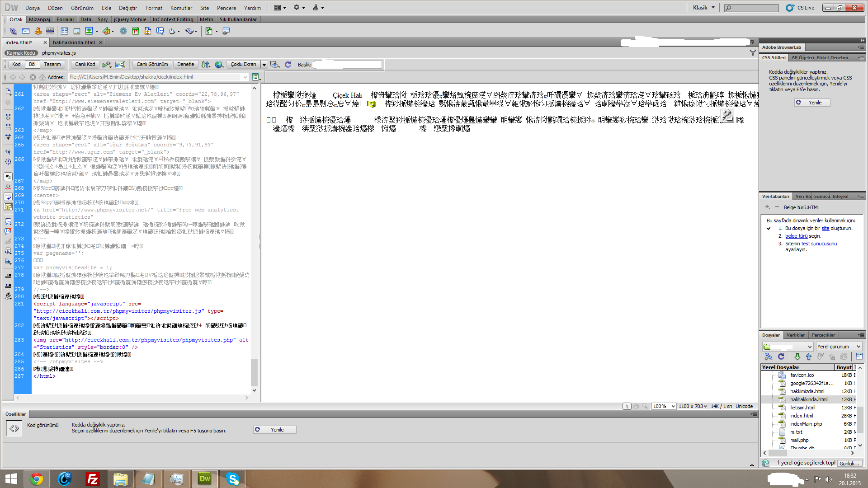Click Refresh Design View icon
Image resolution: width=868 pixels, height=488 pixels.
[288, 65]
